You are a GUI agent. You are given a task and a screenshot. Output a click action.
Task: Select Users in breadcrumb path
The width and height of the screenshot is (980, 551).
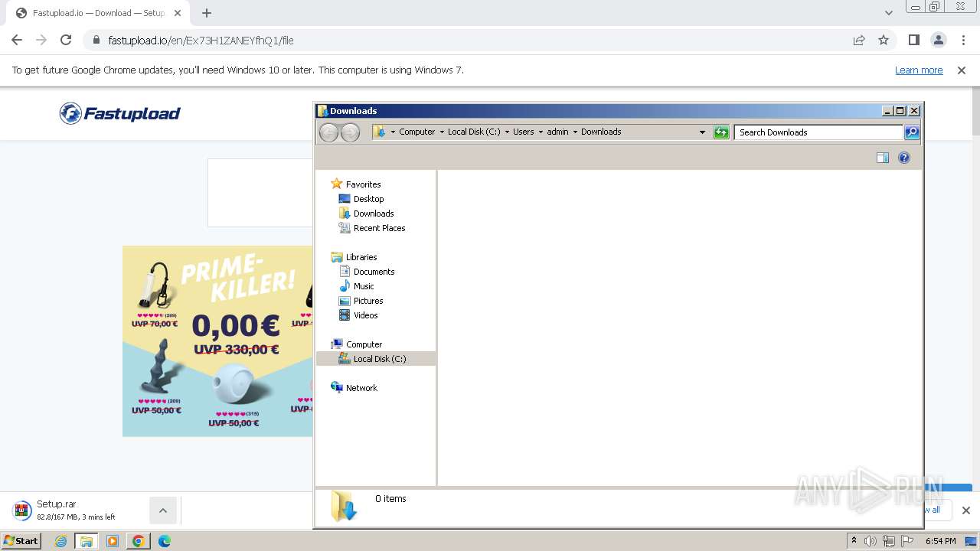coord(524,132)
